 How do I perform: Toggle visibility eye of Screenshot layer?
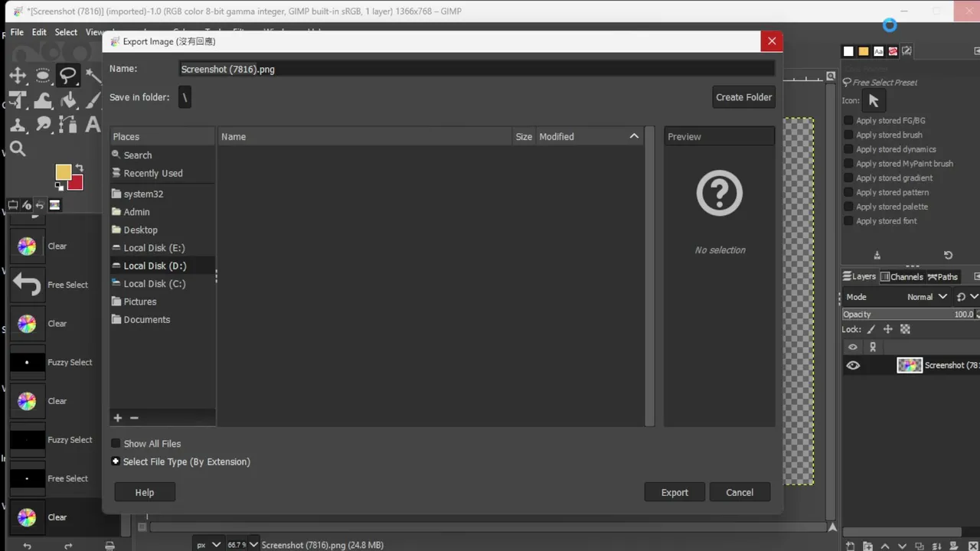(x=853, y=366)
